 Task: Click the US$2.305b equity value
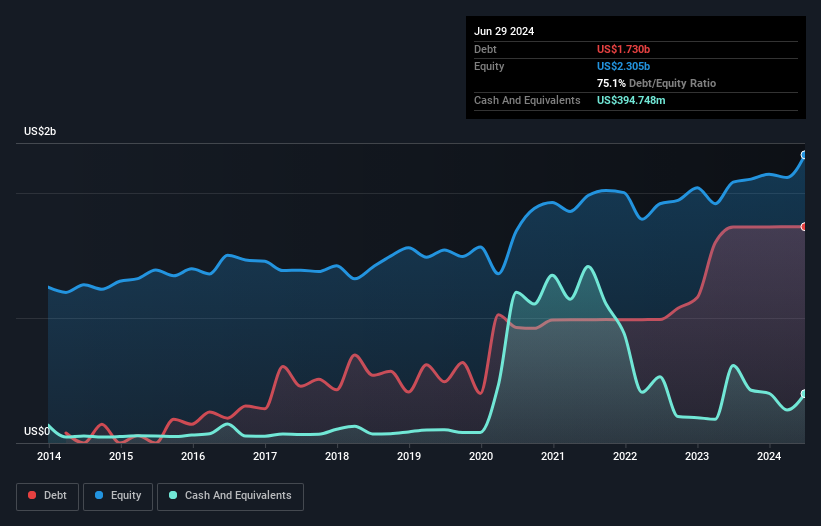coord(623,66)
